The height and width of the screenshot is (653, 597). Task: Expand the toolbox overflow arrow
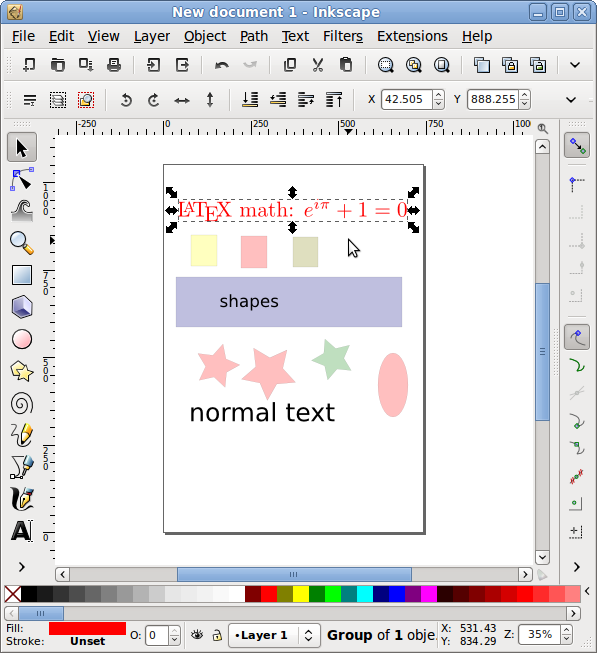pos(22,567)
